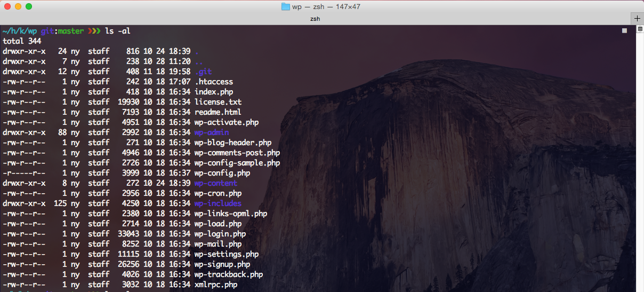Click the 'wp-config-sample.php' file name
Image resolution: width=644 pixels, height=292 pixels.
pyautogui.click(x=237, y=163)
